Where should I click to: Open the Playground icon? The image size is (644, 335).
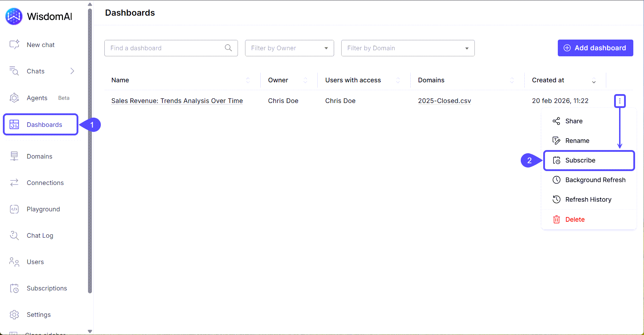(x=14, y=209)
